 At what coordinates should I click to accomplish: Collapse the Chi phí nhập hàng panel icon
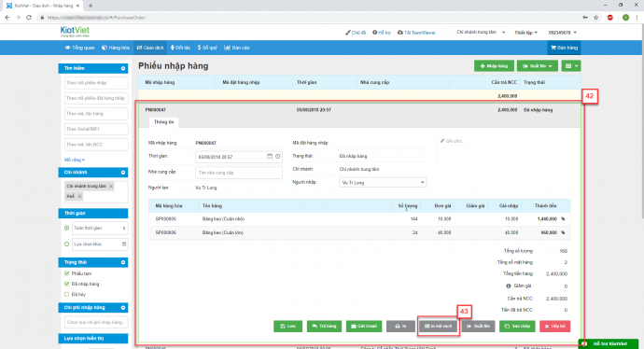[x=123, y=308]
